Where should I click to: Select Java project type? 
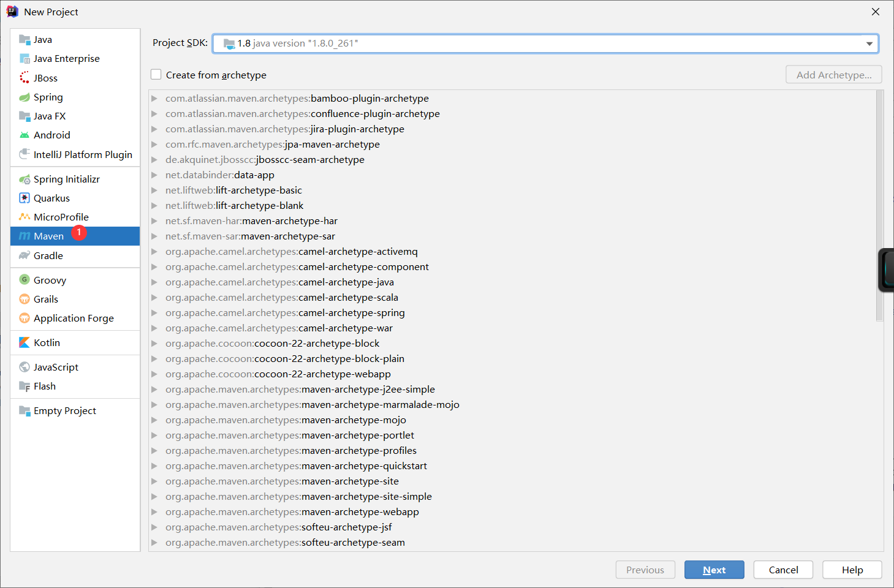75,40
